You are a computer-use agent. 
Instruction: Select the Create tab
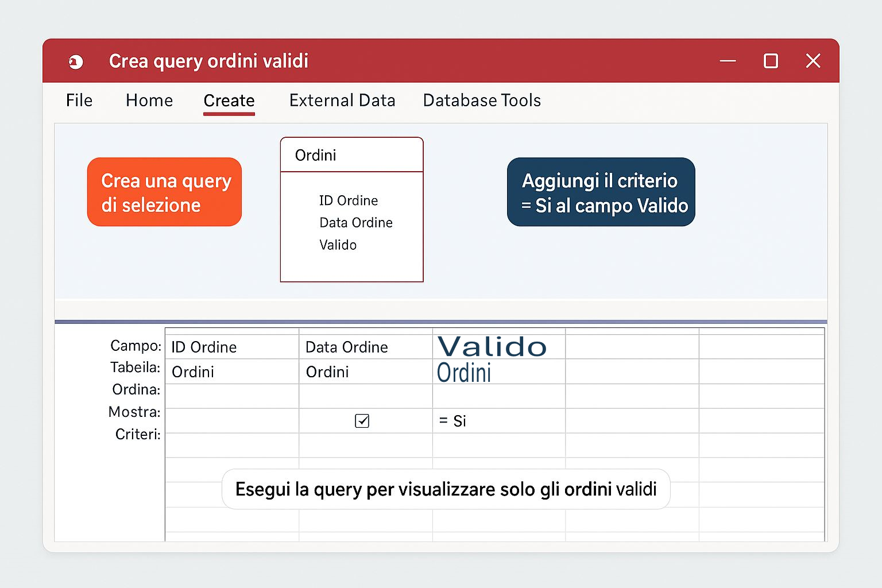(x=229, y=100)
